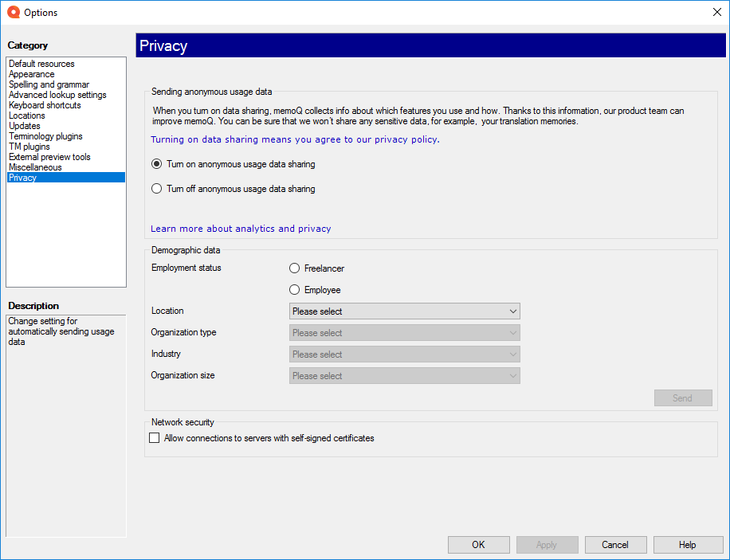Open Terminology plugins category

tap(66, 136)
